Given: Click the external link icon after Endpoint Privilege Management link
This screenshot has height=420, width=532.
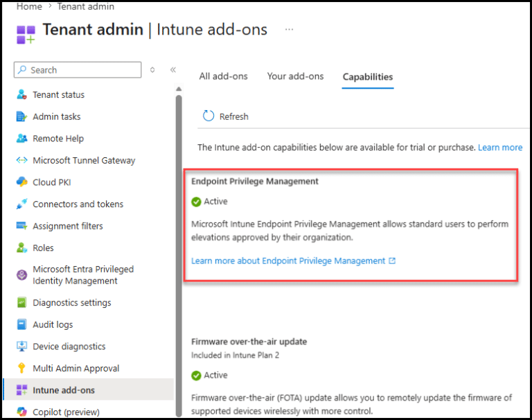Looking at the screenshot, I should (x=392, y=261).
